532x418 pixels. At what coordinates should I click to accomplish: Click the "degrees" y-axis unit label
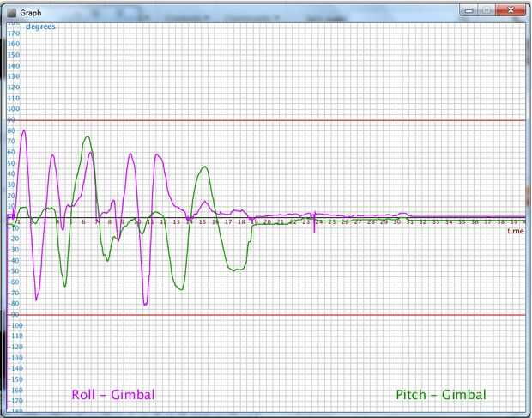point(40,27)
